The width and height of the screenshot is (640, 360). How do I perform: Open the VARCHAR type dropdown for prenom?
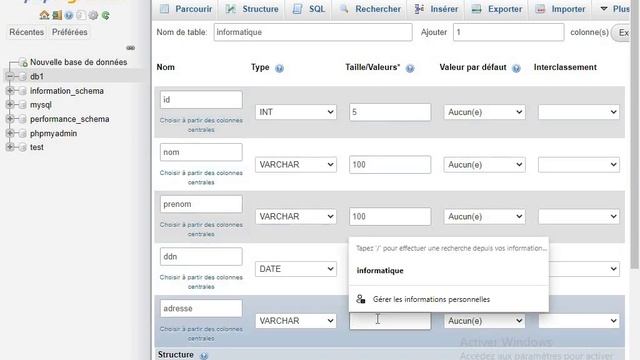pyautogui.click(x=296, y=216)
